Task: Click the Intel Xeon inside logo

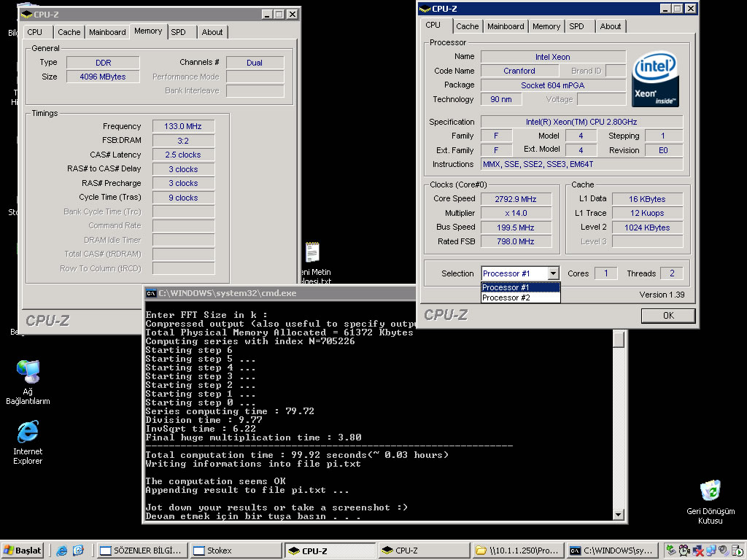Action: (655, 79)
